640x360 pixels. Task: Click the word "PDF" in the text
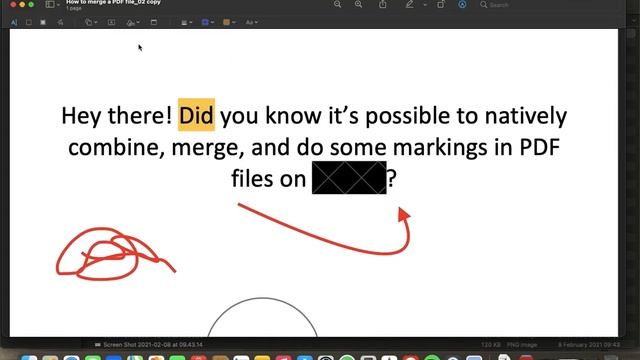click(539, 147)
